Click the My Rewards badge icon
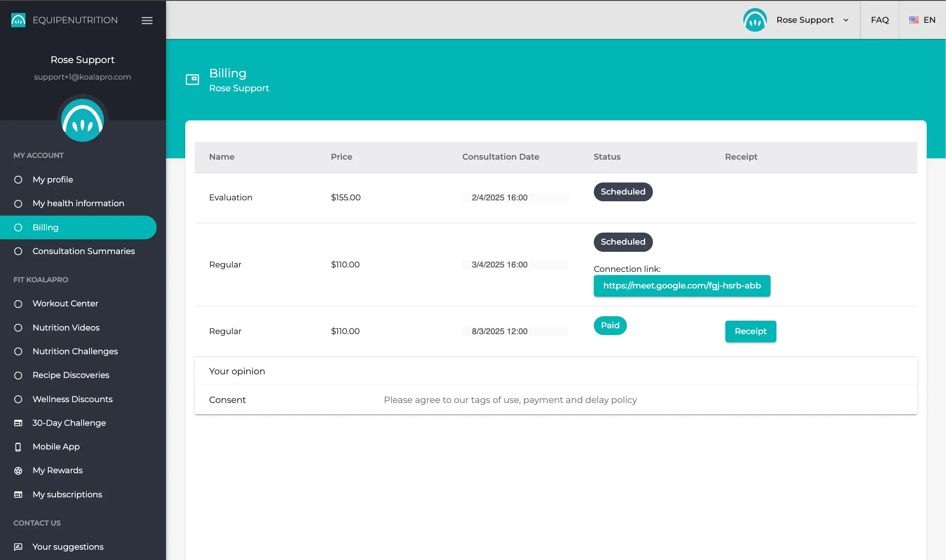Viewport: 946px width, 560px height. (x=18, y=471)
